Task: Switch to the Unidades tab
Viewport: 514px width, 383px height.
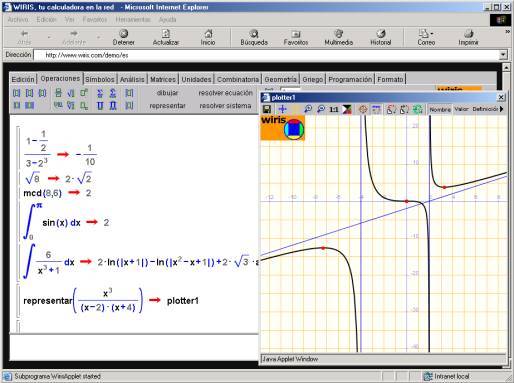Action: pos(196,79)
